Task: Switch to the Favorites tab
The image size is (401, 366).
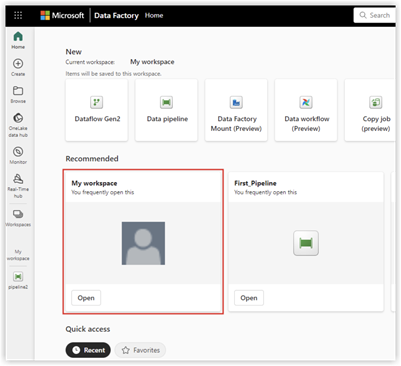Action: 140,350
